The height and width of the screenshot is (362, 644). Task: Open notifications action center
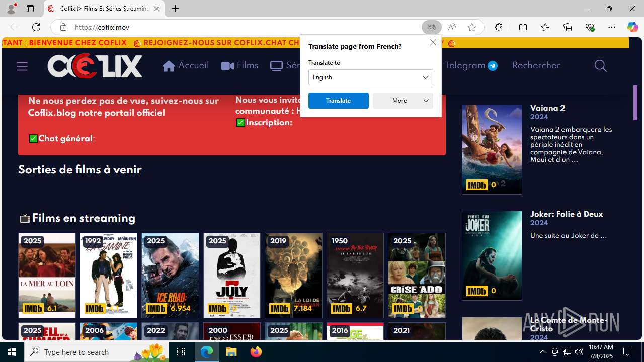coord(627,352)
